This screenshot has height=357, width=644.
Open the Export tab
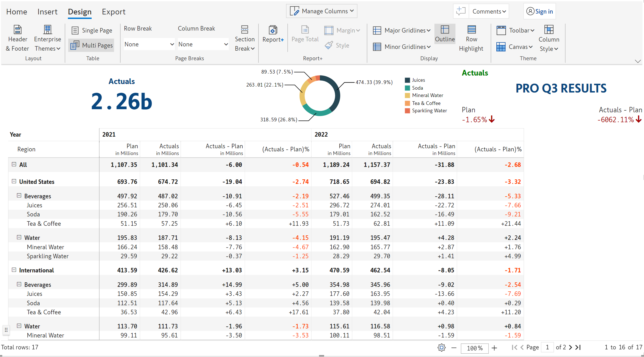(113, 12)
